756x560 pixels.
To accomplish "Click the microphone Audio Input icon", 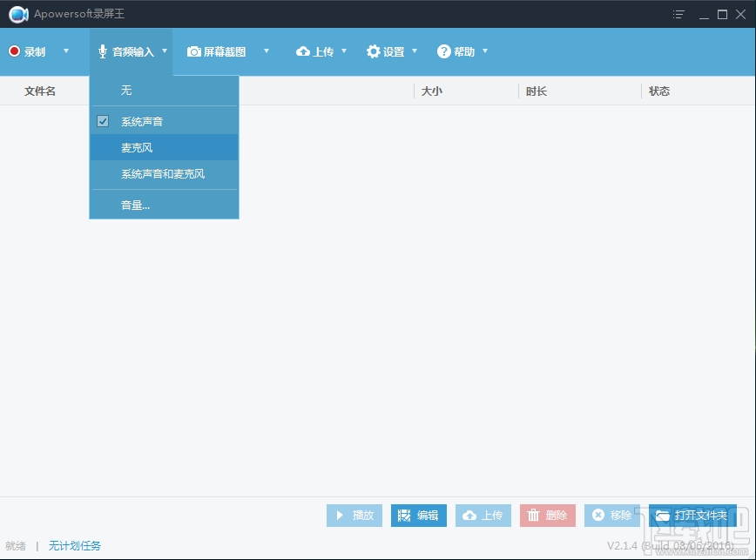I will 105,51.
